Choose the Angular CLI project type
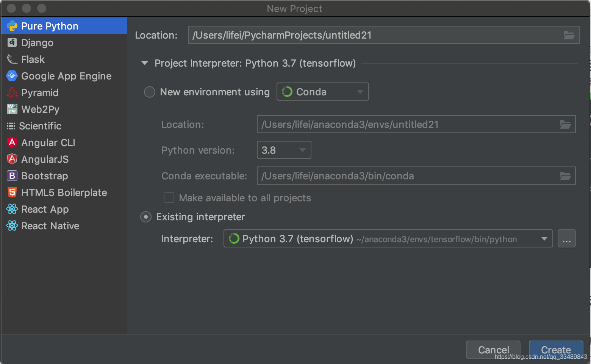591x364 pixels. [x=64, y=142]
